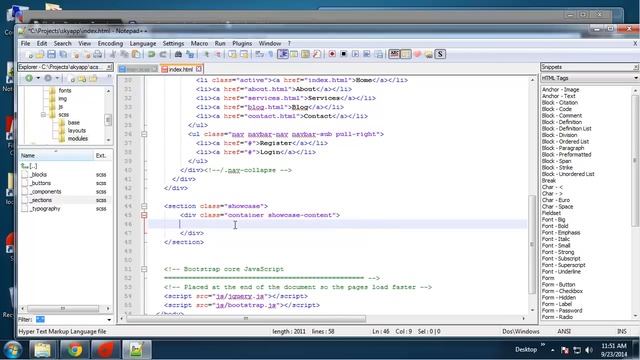Toggle INS insert mode in status bar
Viewport: 640px width, 360px height.
point(622,331)
